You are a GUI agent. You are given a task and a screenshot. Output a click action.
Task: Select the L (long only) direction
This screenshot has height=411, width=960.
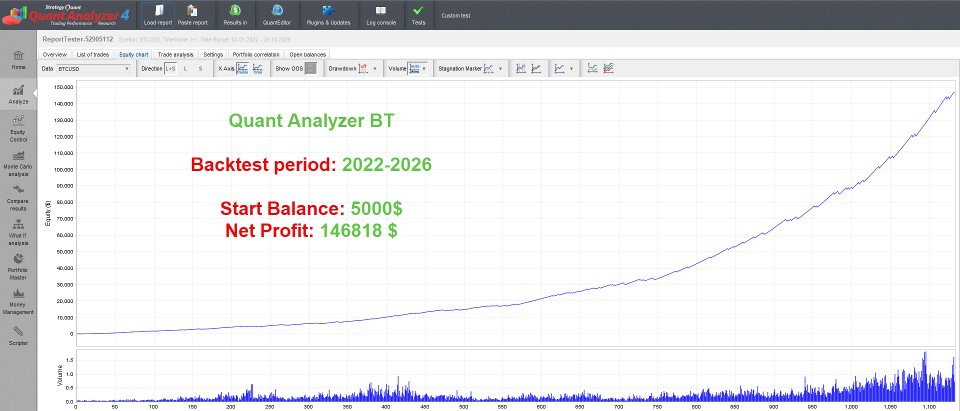click(186, 69)
